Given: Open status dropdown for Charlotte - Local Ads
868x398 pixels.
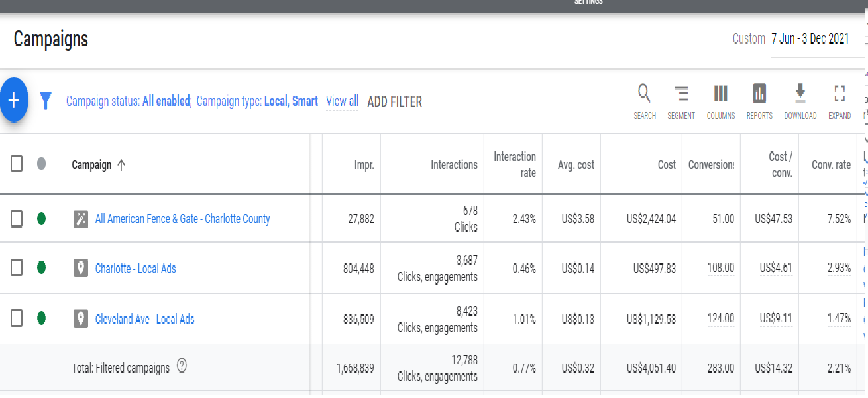Looking at the screenshot, I should point(41,268).
